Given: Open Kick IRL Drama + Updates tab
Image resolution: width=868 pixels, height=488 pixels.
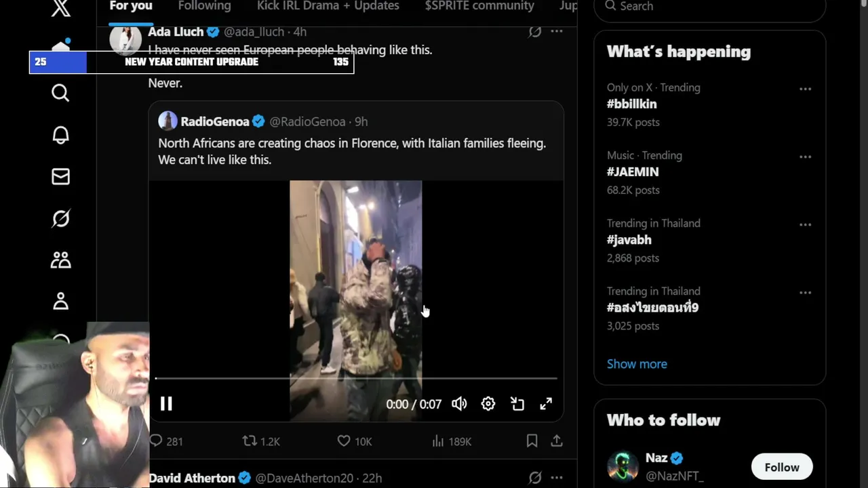Looking at the screenshot, I should 328,6.
